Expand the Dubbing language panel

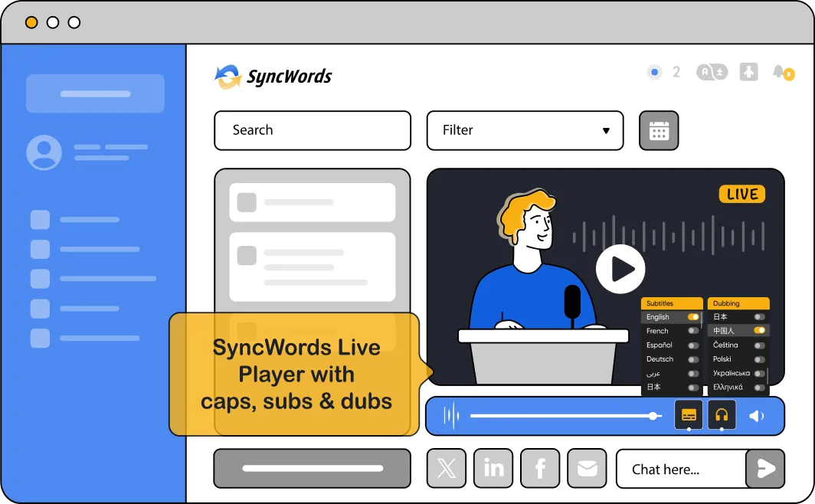(738, 303)
